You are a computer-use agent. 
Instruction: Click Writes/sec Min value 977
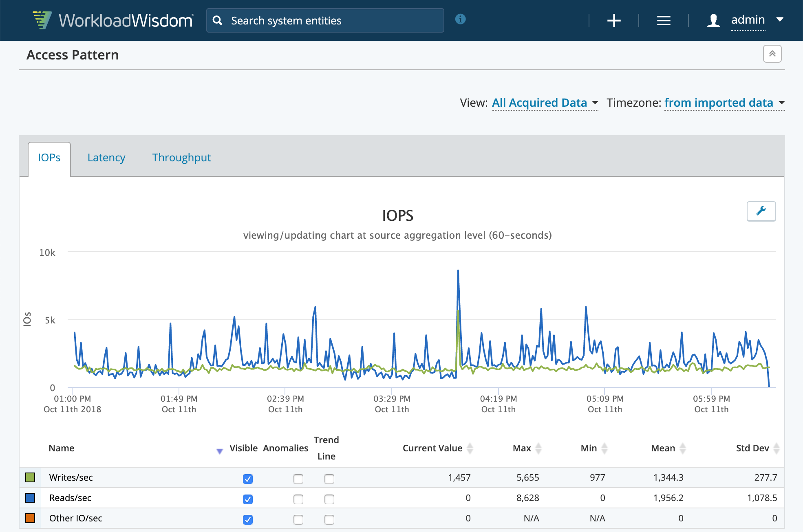[598, 477]
